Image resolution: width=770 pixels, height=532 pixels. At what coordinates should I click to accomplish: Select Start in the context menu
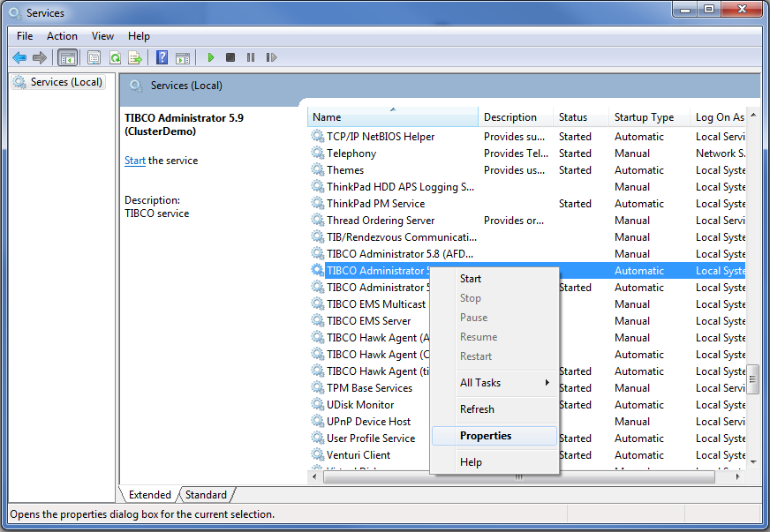point(471,279)
